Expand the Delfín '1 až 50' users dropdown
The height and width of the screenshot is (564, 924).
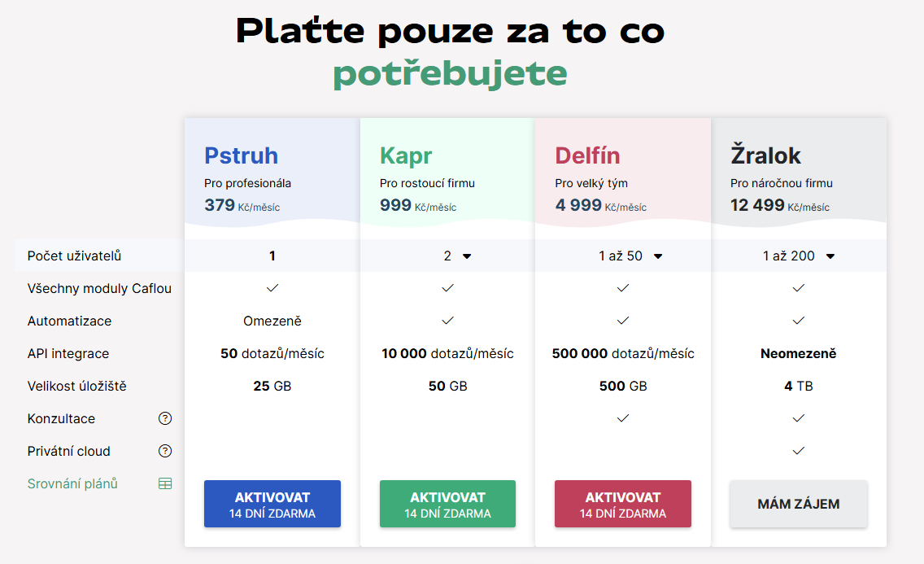click(631, 256)
